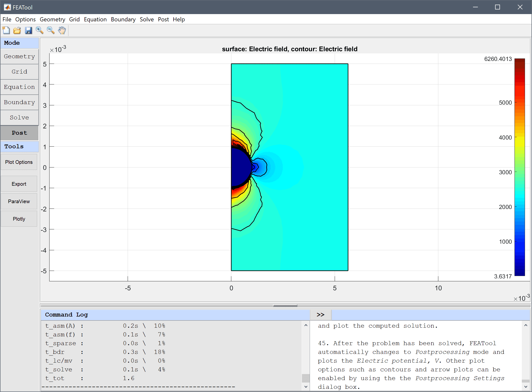Select the Zoom out magnifier tool
The height and width of the screenshot is (392, 532).
pos(51,30)
